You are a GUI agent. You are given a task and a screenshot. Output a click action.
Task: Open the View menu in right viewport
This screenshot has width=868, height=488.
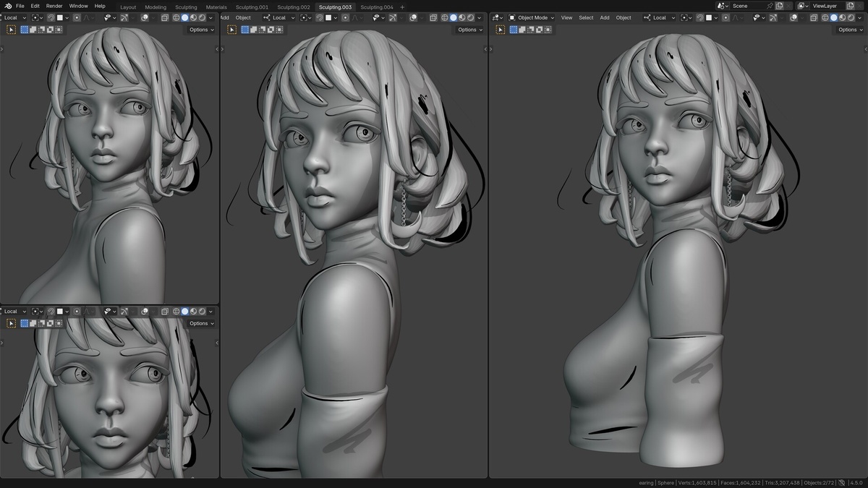566,17
